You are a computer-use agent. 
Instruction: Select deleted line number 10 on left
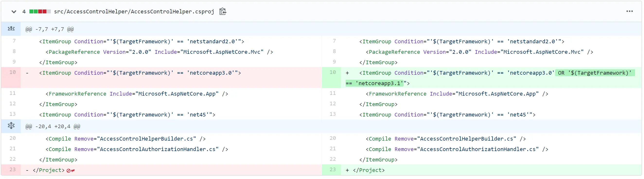[12, 72]
